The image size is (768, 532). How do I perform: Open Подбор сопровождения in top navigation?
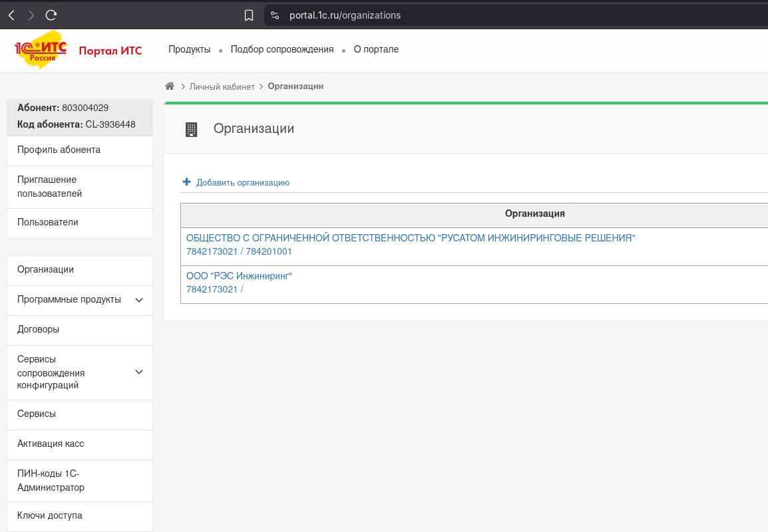pyautogui.click(x=282, y=49)
